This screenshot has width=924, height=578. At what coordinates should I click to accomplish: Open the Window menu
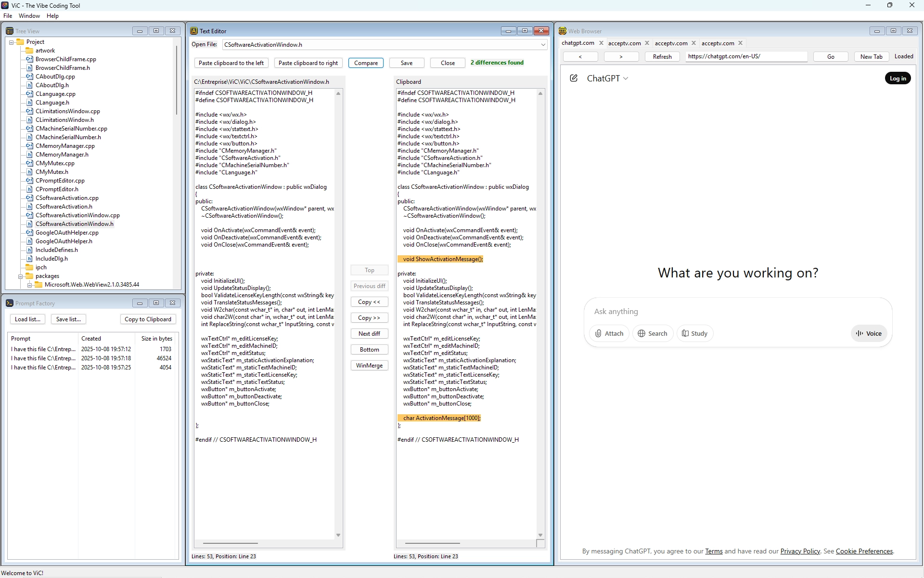click(x=29, y=16)
